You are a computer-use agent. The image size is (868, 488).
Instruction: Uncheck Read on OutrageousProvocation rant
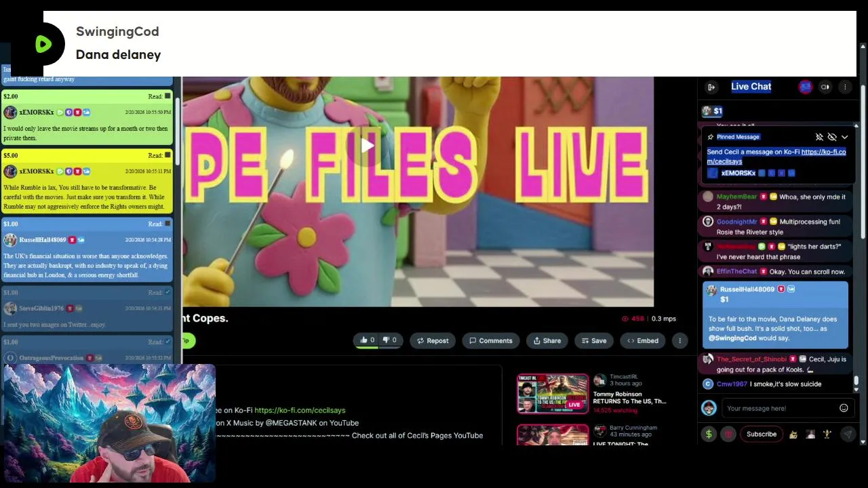click(x=167, y=342)
